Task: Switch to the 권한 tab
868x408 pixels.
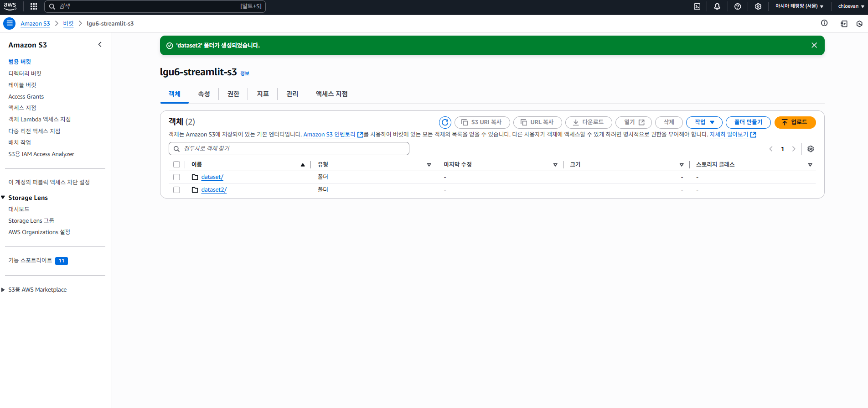Action: pos(233,94)
